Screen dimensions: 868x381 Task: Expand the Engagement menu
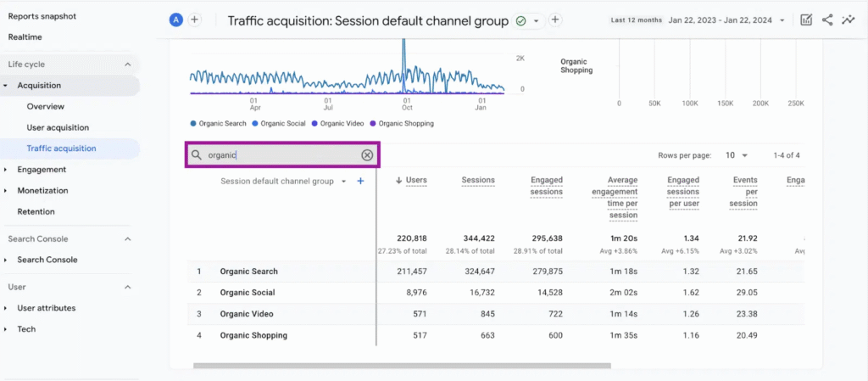click(x=41, y=170)
